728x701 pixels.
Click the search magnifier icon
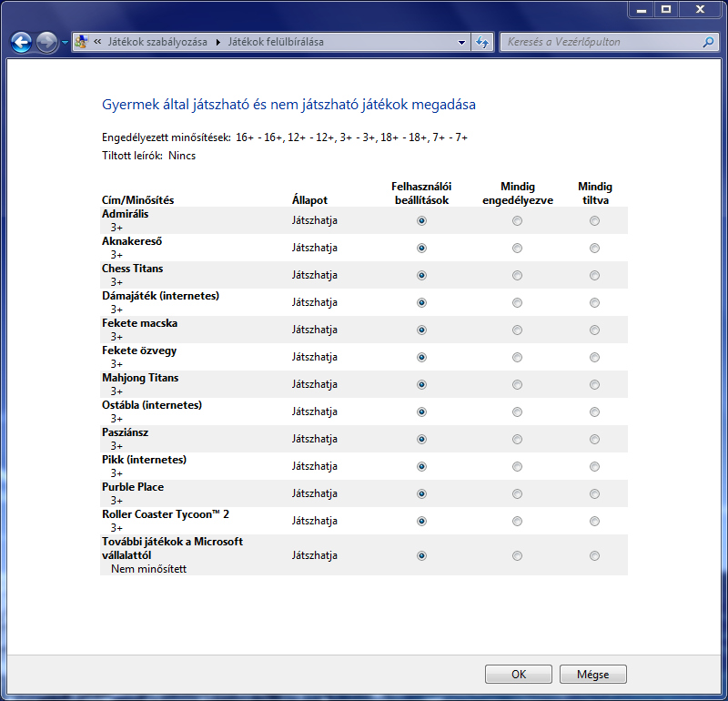(708, 42)
